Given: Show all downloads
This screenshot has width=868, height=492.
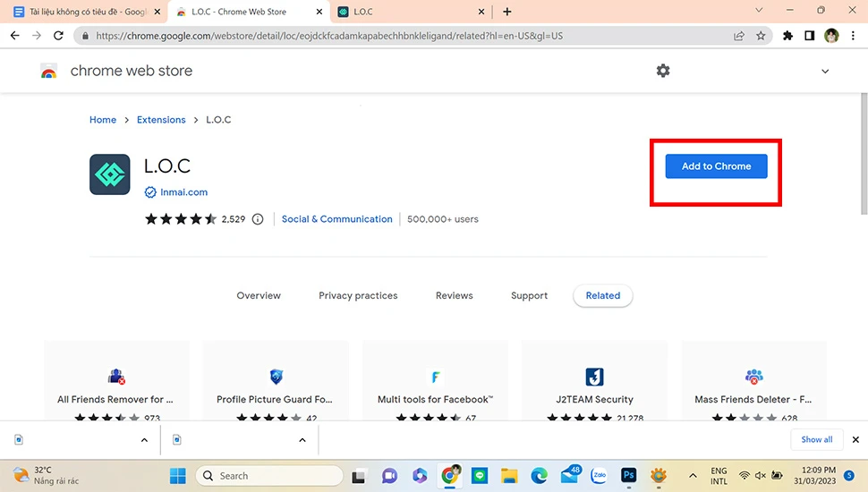Looking at the screenshot, I should tap(816, 439).
